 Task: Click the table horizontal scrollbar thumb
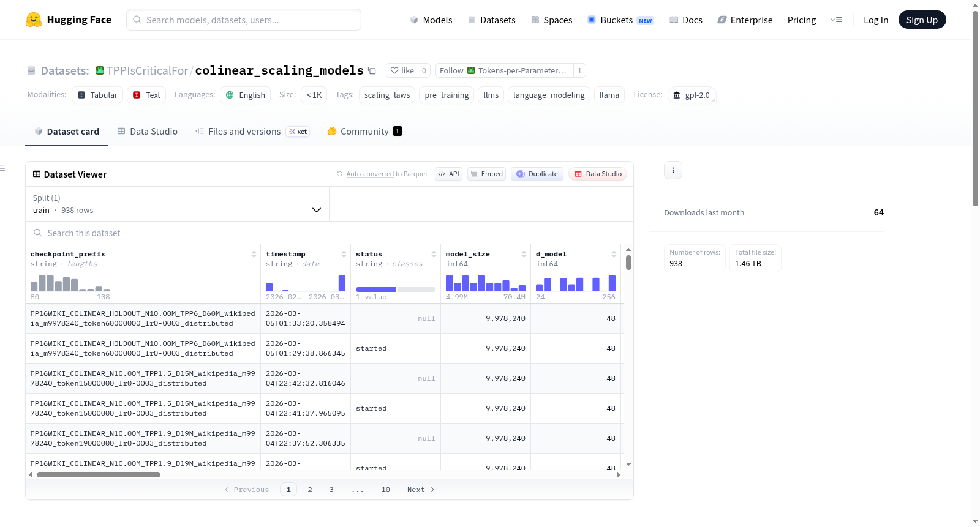click(99, 474)
